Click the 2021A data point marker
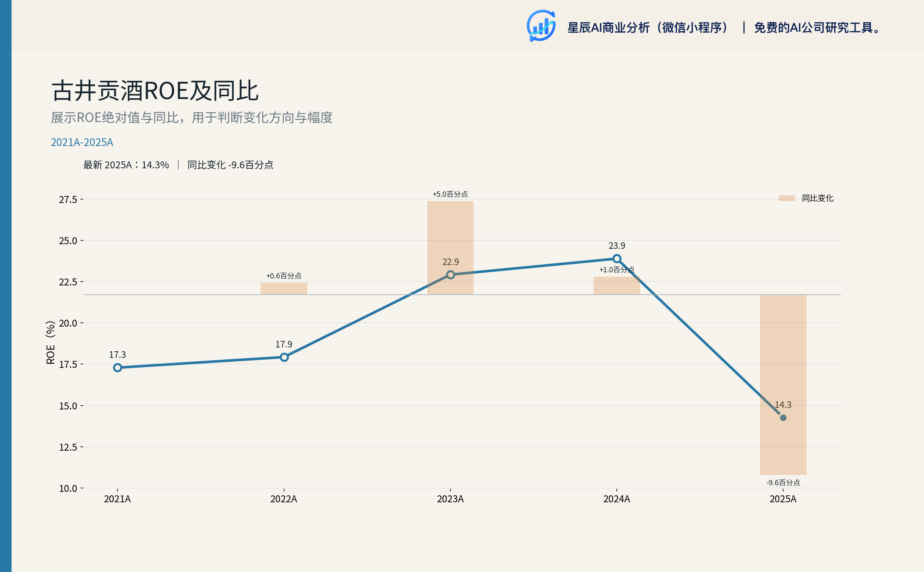924x572 pixels. pos(117,368)
